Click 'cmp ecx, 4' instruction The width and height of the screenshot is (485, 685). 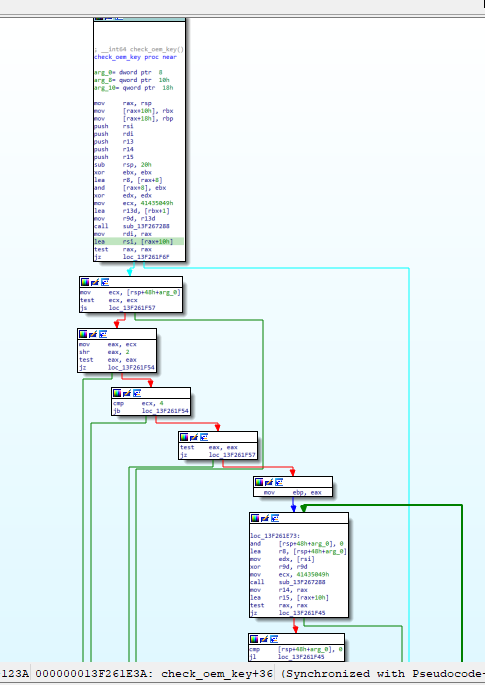tap(138, 403)
